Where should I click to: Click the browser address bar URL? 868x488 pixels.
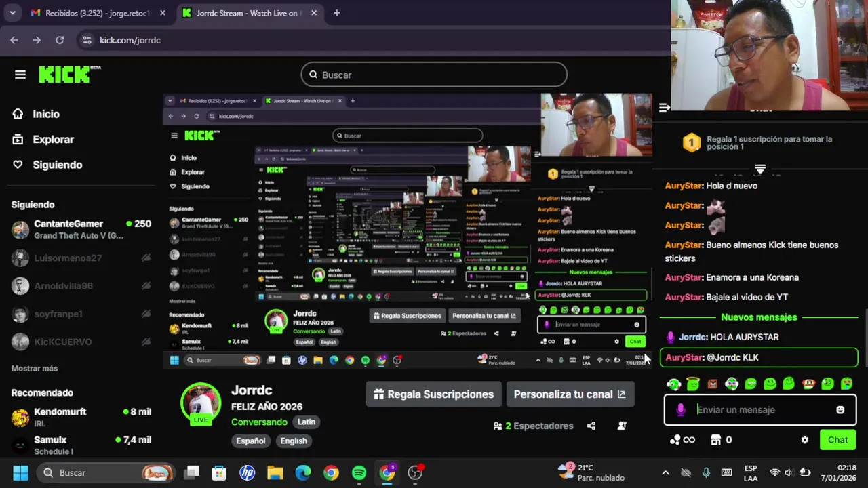pos(130,40)
